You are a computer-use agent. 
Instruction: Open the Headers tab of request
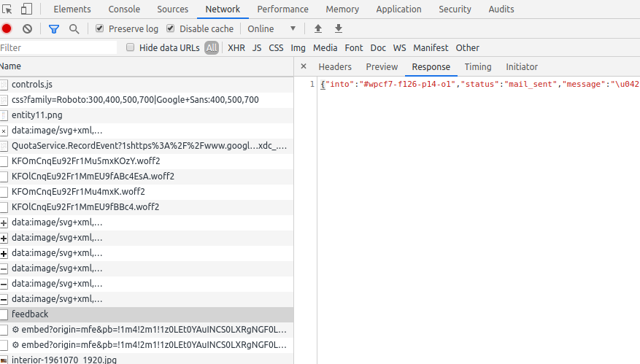(x=335, y=67)
